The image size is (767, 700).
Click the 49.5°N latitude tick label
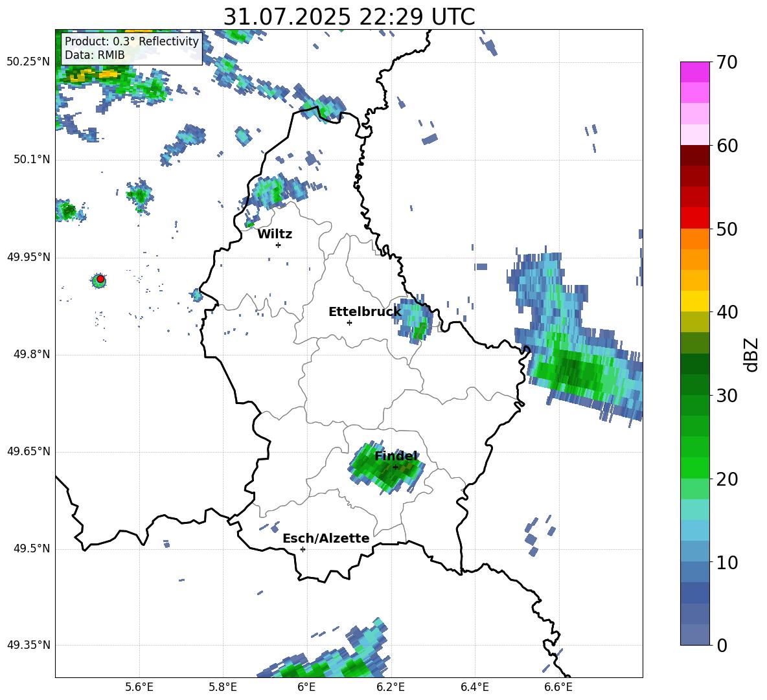click(32, 549)
